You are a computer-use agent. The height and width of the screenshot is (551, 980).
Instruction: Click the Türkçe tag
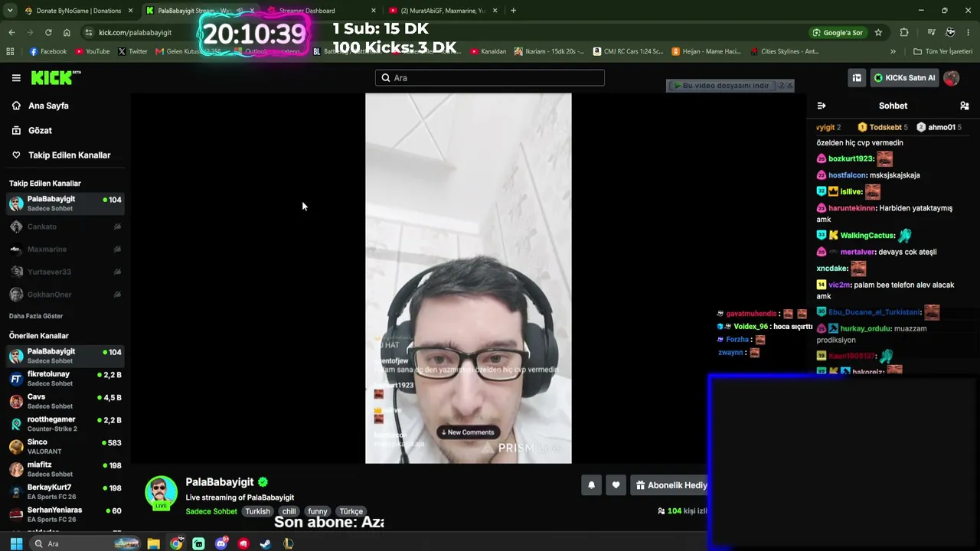click(x=351, y=511)
